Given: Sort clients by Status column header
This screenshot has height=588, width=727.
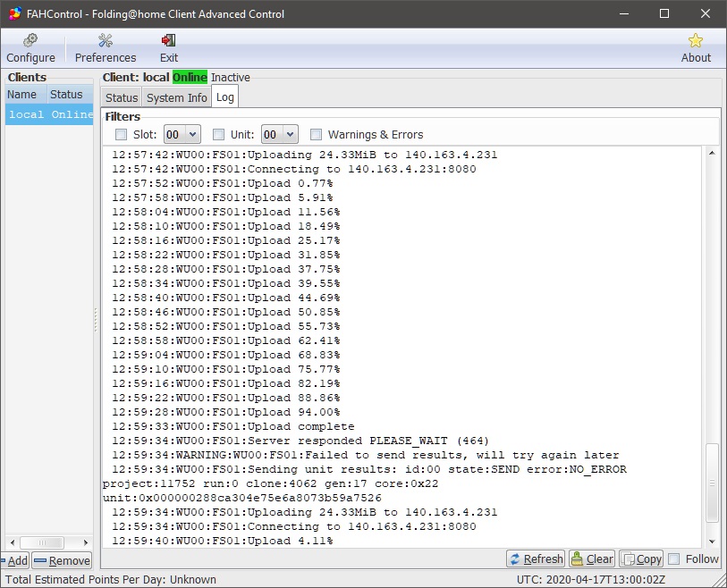Looking at the screenshot, I should 70,95.
